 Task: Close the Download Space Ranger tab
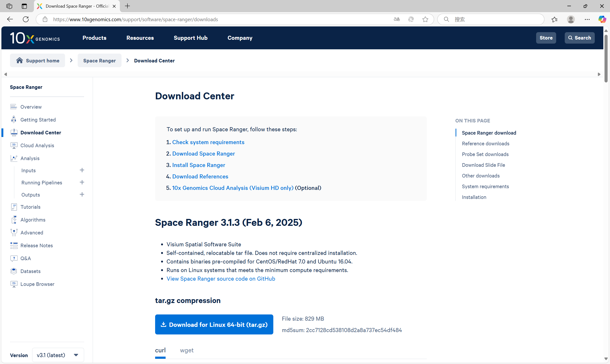pos(114,6)
